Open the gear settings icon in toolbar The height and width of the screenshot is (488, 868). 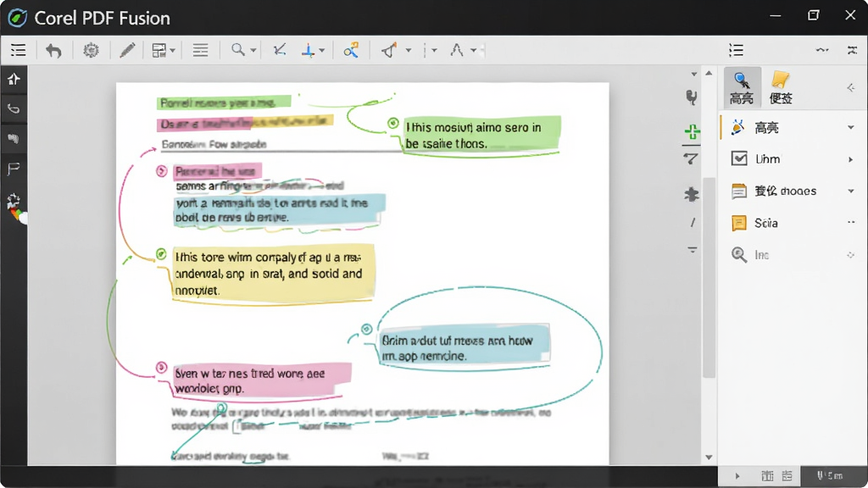[x=91, y=50]
